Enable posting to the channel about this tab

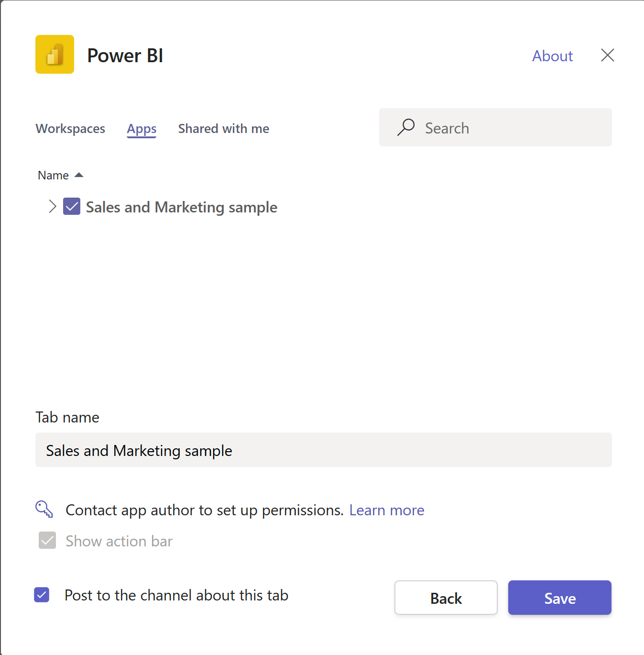click(42, 595)
